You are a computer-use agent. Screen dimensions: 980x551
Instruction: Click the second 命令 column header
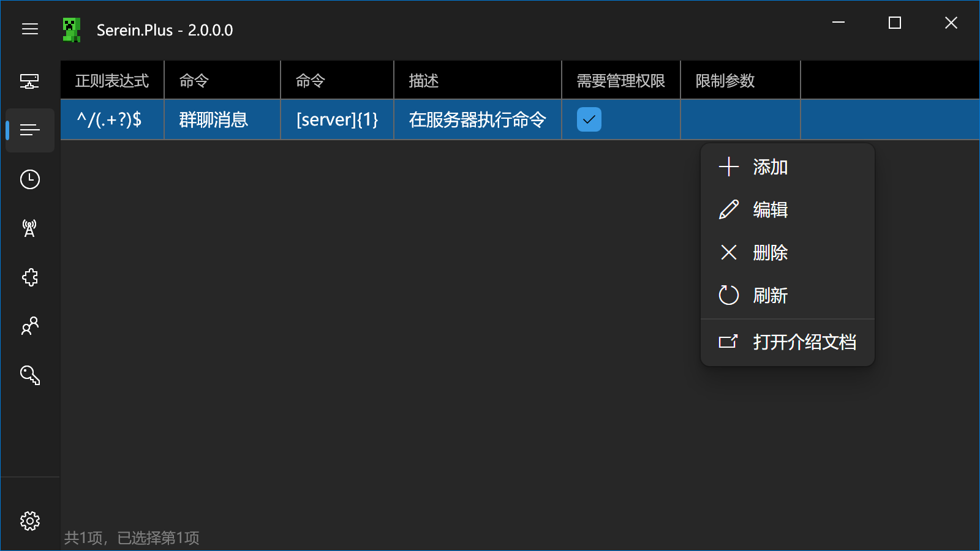click(337, 80)
